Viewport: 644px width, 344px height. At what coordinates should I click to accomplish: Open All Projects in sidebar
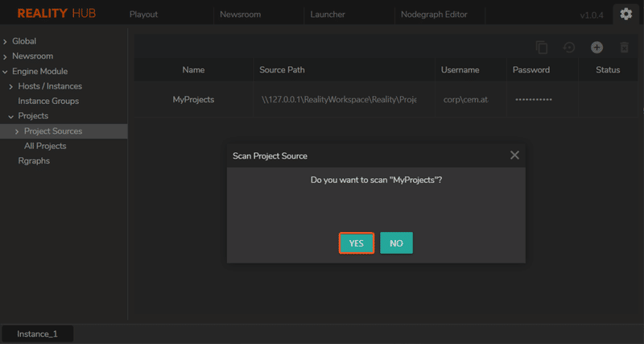click(45, 146)
